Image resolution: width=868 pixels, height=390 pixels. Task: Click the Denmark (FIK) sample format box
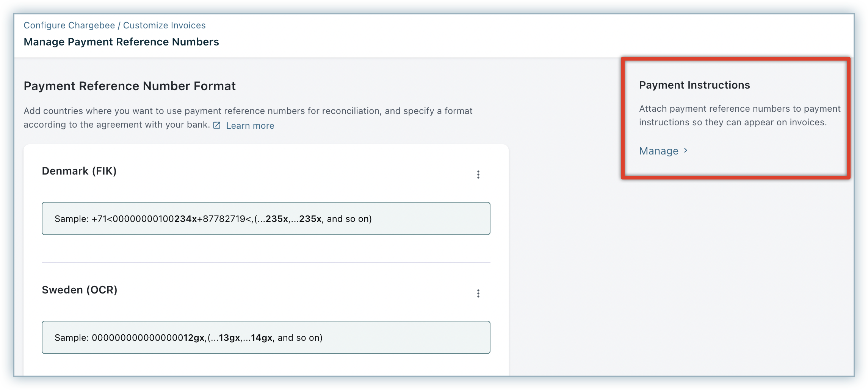coord(266,218)
